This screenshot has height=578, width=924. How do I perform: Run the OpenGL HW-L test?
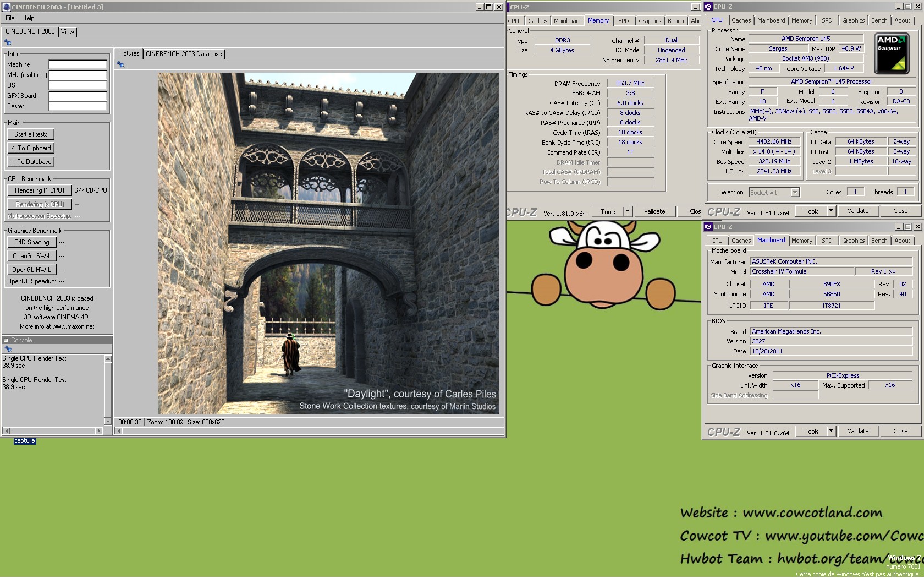click(32, 270)
